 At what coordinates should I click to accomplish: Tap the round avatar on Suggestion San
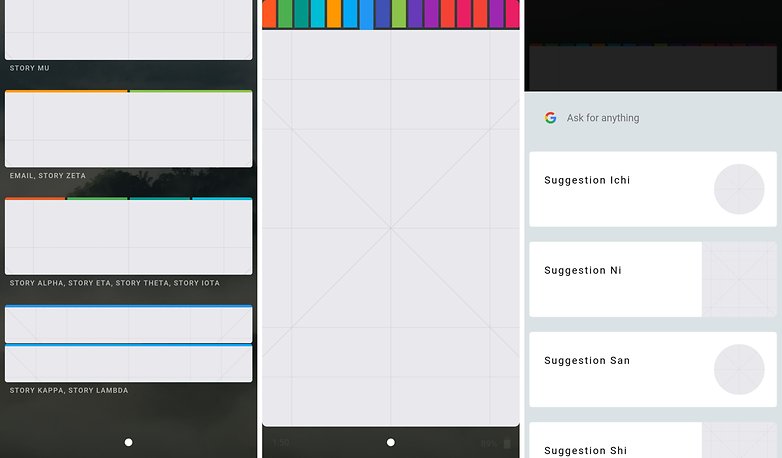pos(739,370)
